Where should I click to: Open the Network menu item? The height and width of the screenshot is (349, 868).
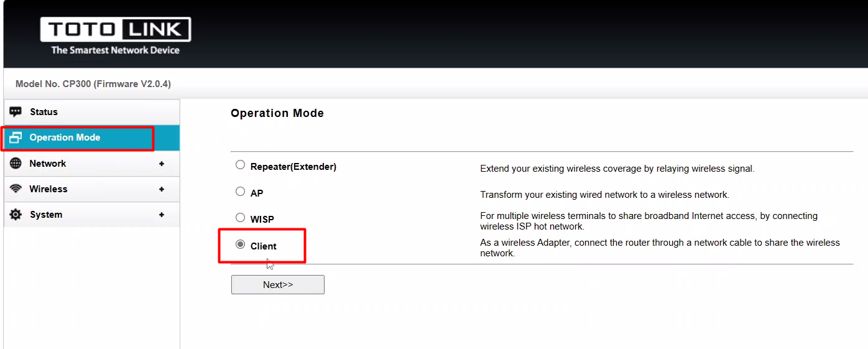click(91, 164)
